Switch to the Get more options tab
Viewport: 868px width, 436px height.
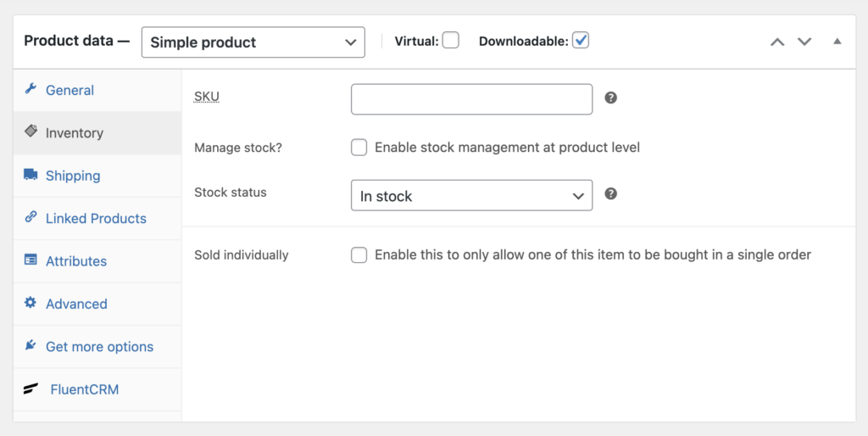point(99,346)
